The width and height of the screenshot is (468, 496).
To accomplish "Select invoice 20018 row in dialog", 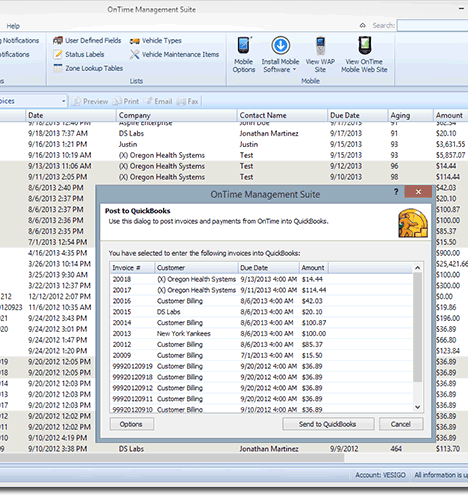I will (262, 279).
